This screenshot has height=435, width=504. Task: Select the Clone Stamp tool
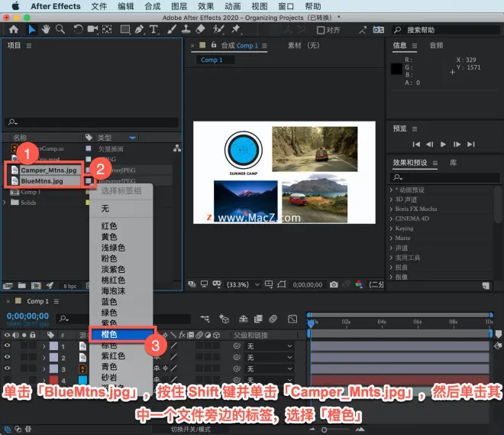pyautogui.click(x=186, y=30)
